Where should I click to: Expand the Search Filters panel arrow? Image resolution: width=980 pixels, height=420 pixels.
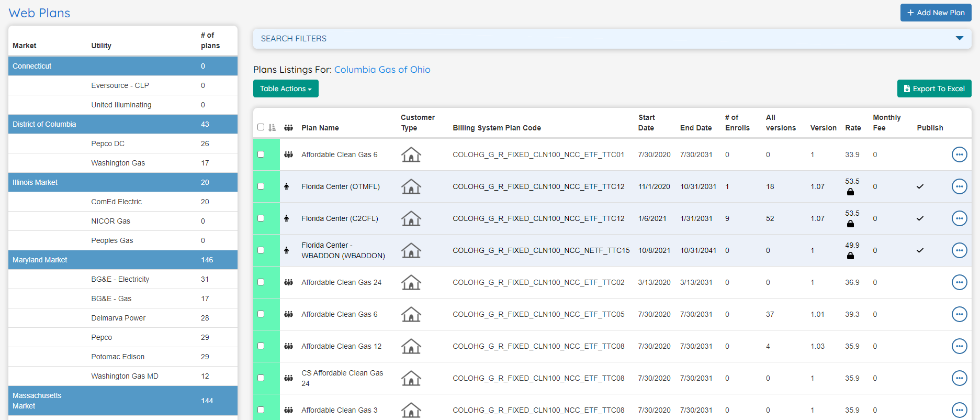[959, 38]
